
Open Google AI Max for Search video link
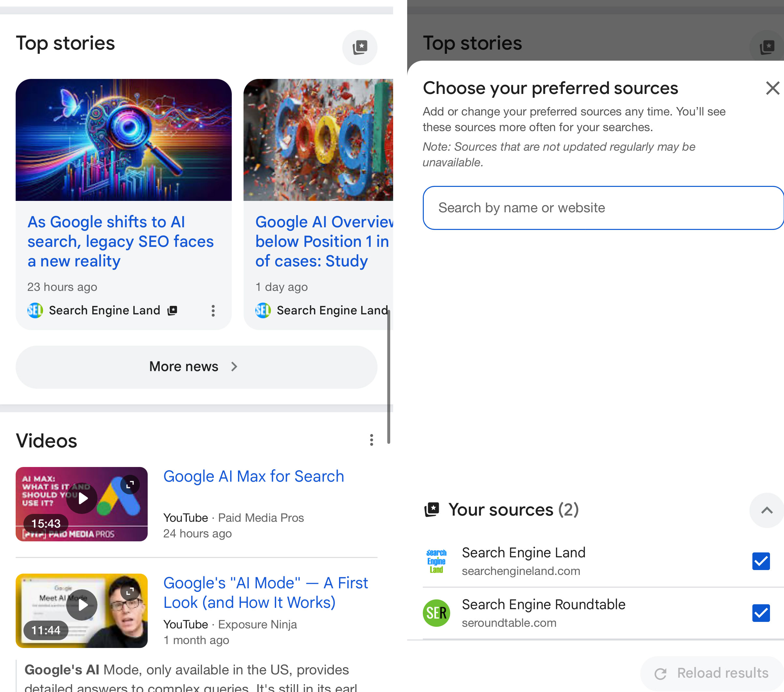click(254, 476)
